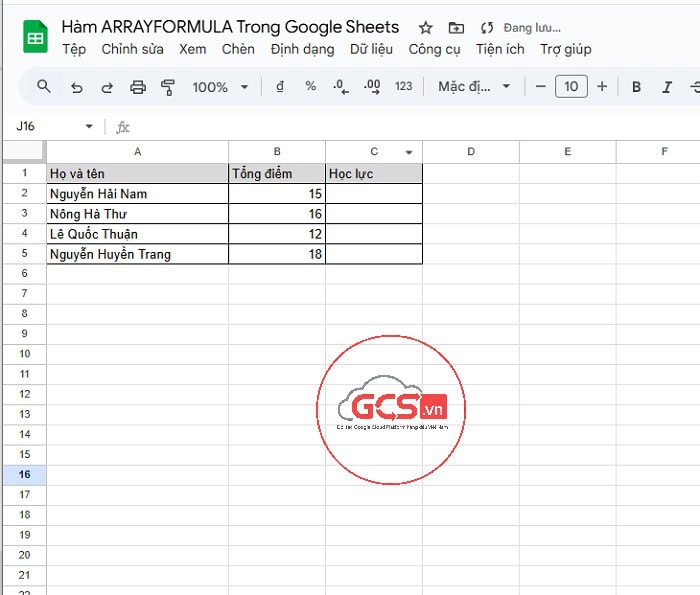This screenshot has width=700, height=595.
Task: Open the Dữ liệu menu
Action: tap(371, 49)
